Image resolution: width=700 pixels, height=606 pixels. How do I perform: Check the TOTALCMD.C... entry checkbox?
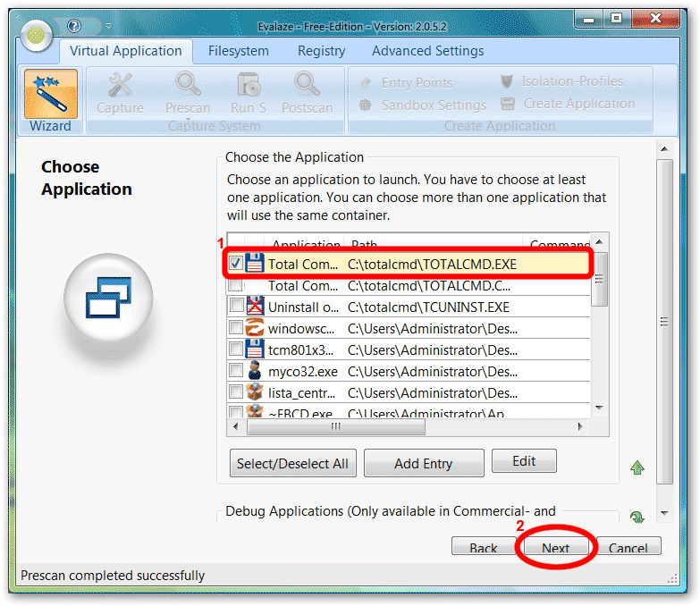(x=236, y=285)
